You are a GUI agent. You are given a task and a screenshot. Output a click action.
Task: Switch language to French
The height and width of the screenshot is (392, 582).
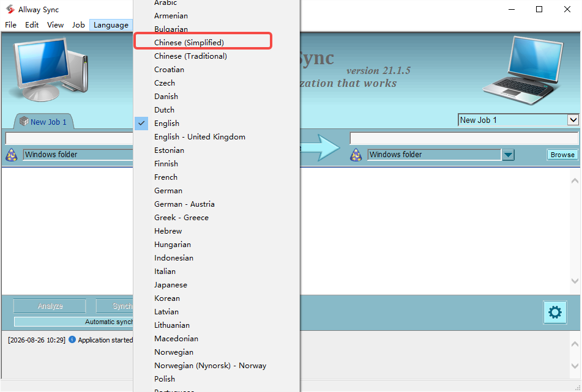217,177
